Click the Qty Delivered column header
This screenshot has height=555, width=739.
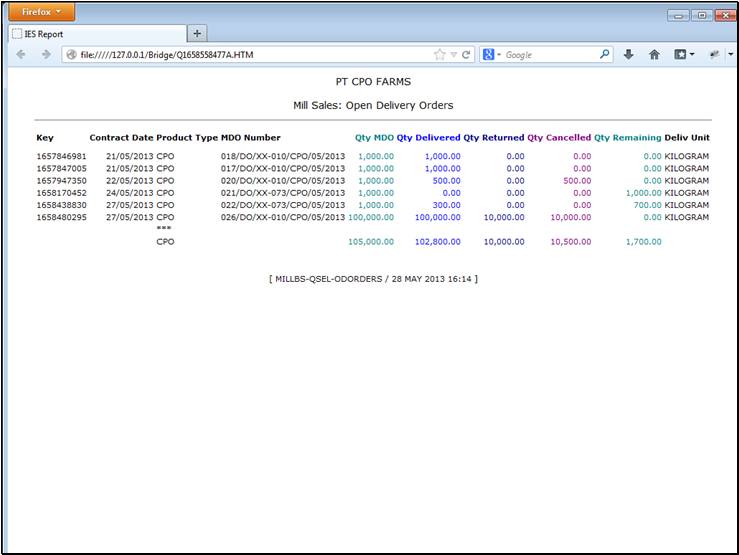pos(428,138)
